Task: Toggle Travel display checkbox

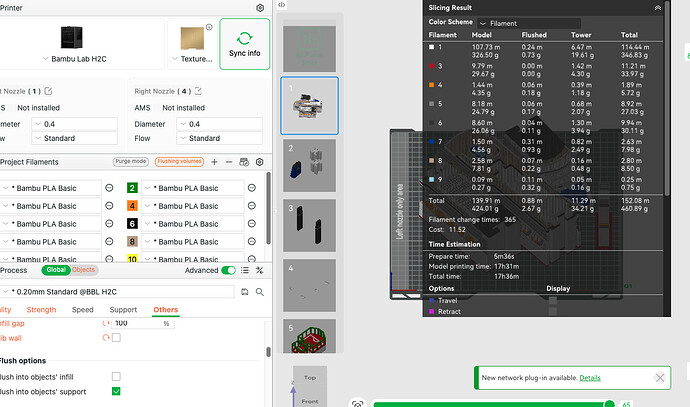Action: [x=553, y=301]
